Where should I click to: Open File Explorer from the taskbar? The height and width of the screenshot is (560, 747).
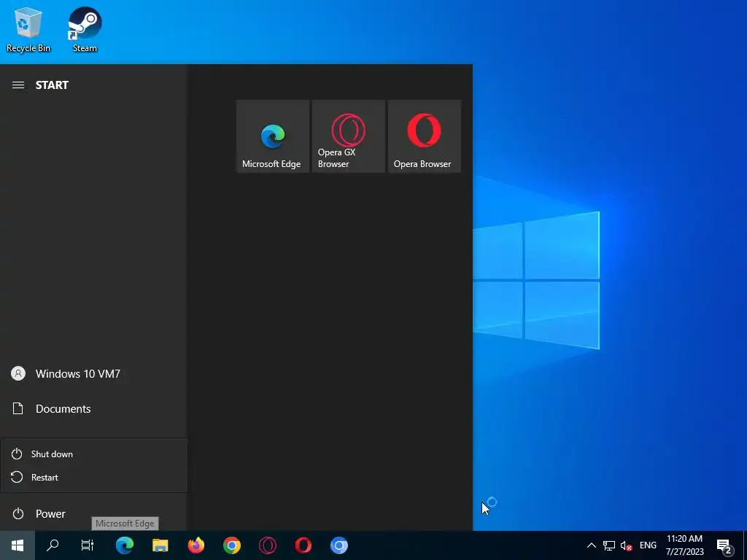tap(160, 545)
